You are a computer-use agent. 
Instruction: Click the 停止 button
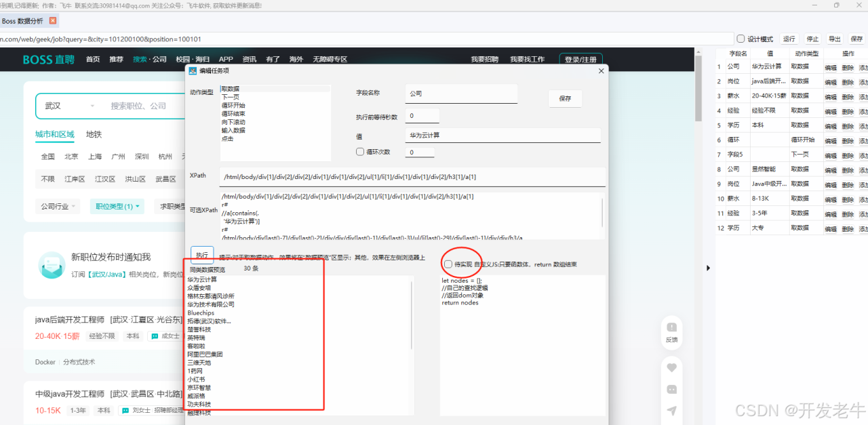(x=812, y=39)
